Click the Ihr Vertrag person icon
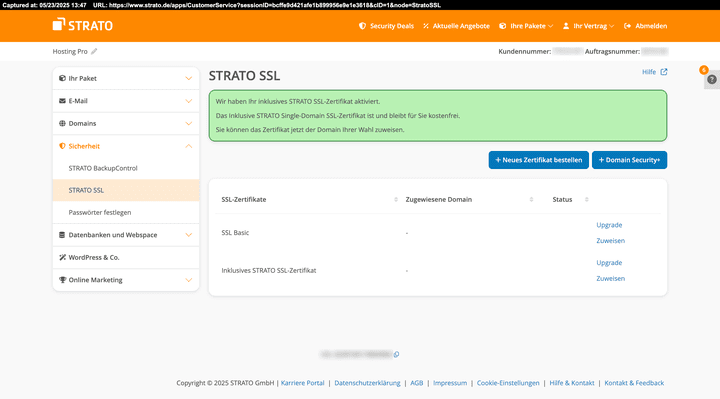 (566, 26)
